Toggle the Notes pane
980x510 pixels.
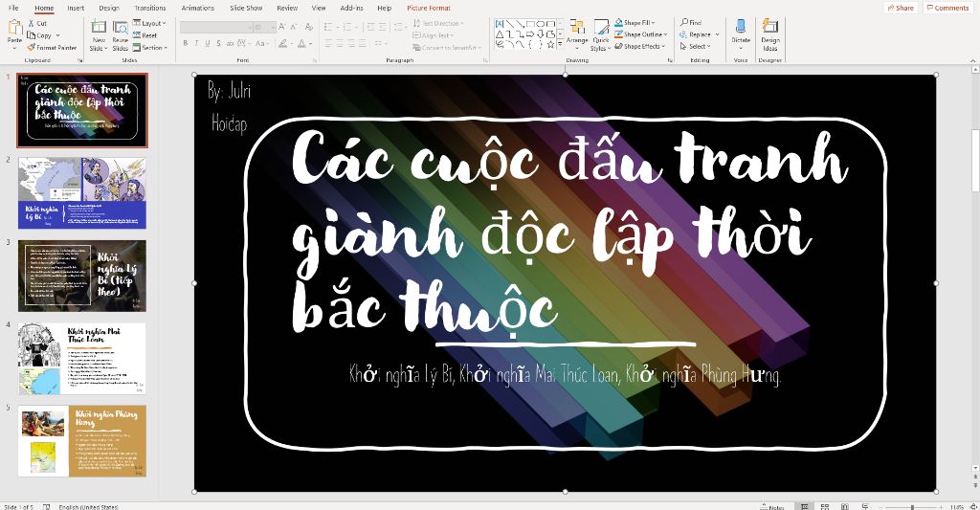pos(772,507)
